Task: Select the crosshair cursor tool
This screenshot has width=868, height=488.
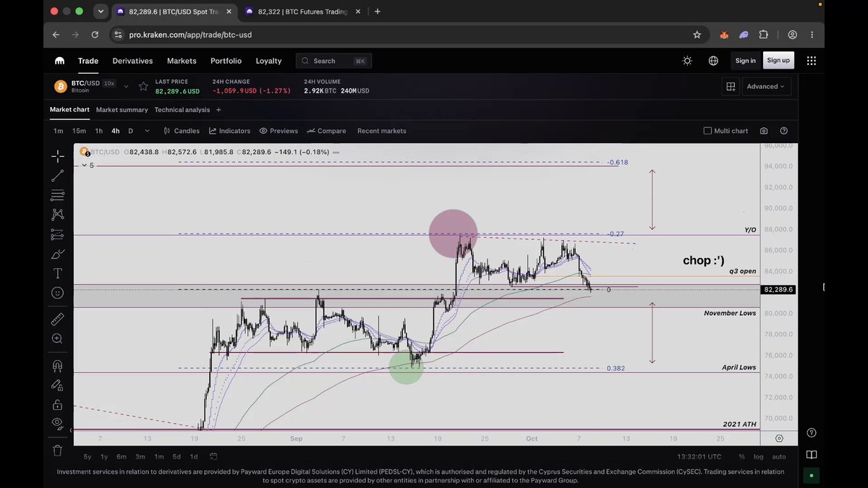Action: (x=57, y=156)
